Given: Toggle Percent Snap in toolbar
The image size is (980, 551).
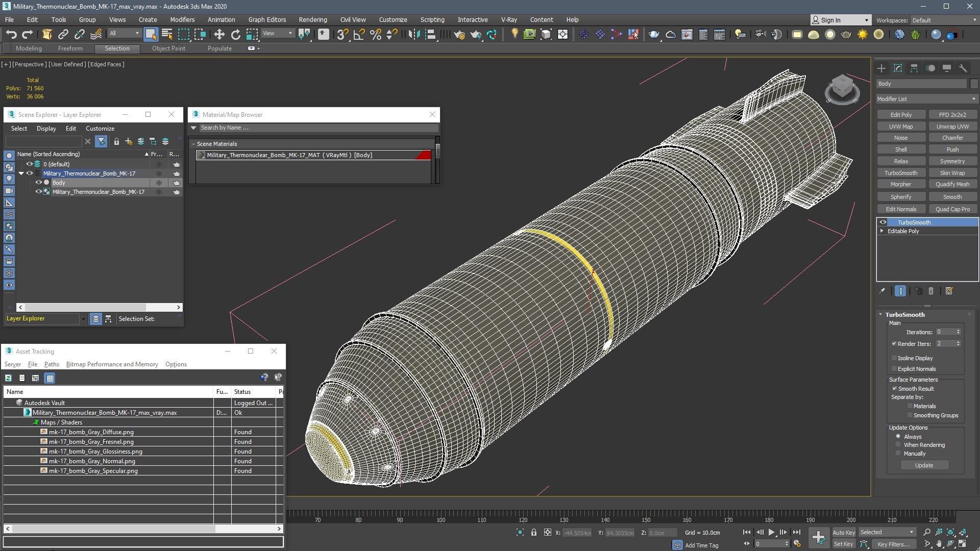Looking at the screenshot, I should 376,34.
